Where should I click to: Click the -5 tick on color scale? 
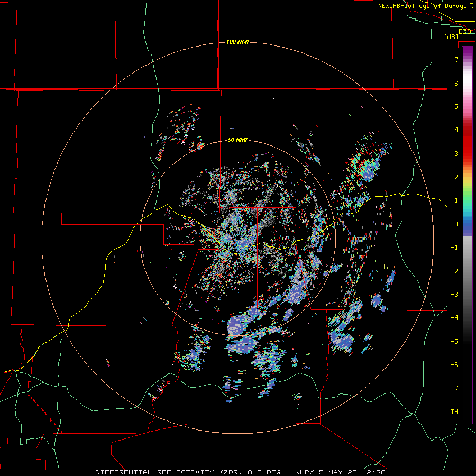[454, 342]
